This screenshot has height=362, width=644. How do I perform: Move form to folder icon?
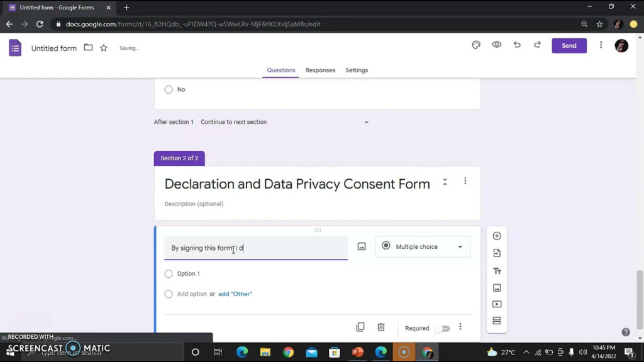click(x=88, y=48)
